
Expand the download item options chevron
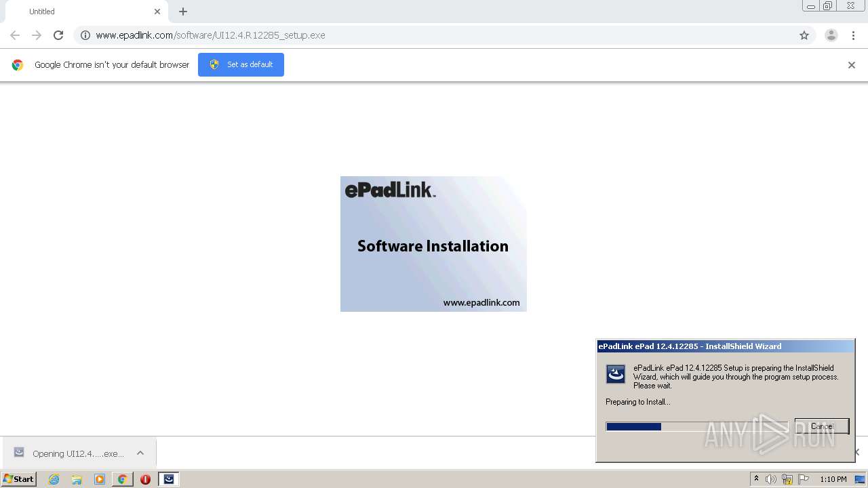click(x=140, y=453)
